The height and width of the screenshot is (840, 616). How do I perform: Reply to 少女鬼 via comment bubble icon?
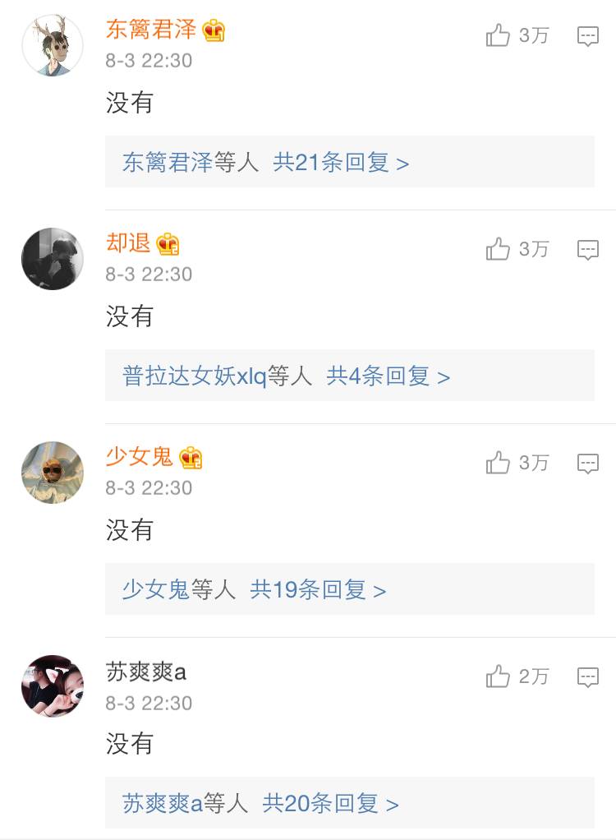tap(587, 464)
